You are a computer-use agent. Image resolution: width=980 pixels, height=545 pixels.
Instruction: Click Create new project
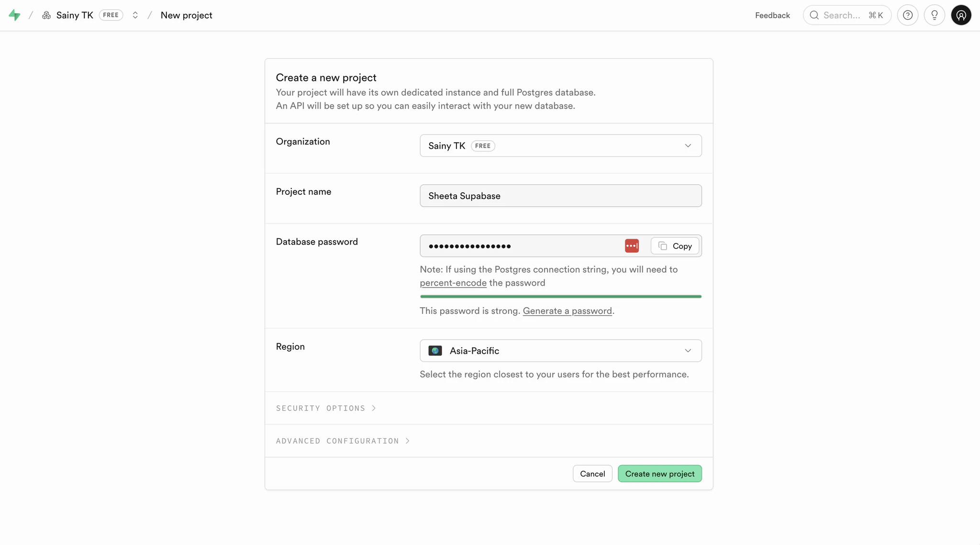(660, 474)
